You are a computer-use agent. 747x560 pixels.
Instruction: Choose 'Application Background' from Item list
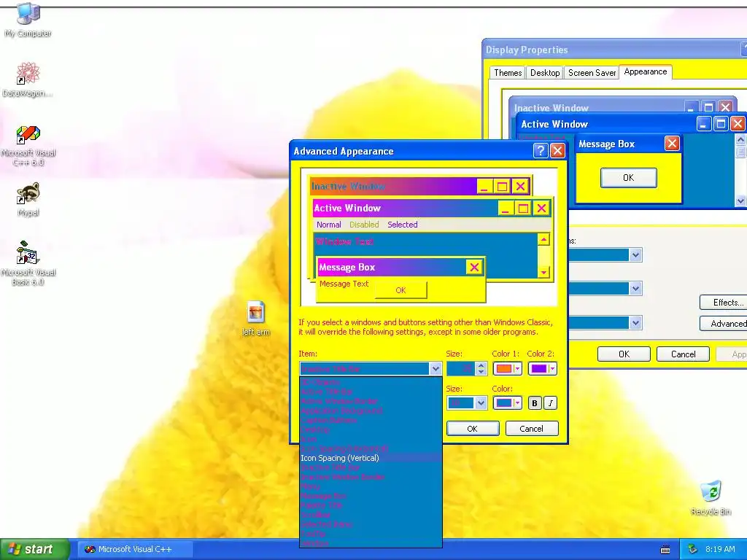point(371,411)
